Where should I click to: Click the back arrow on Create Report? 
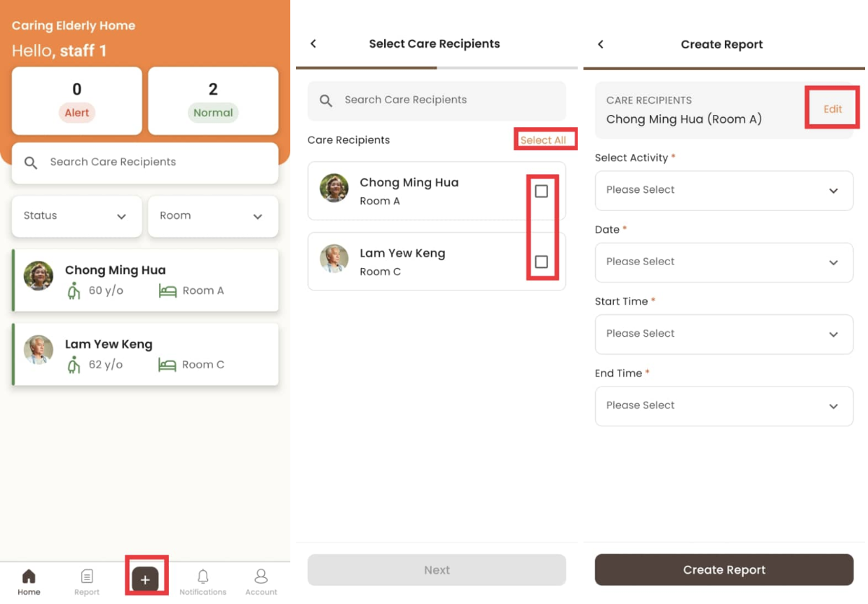(x=601, y=43)
